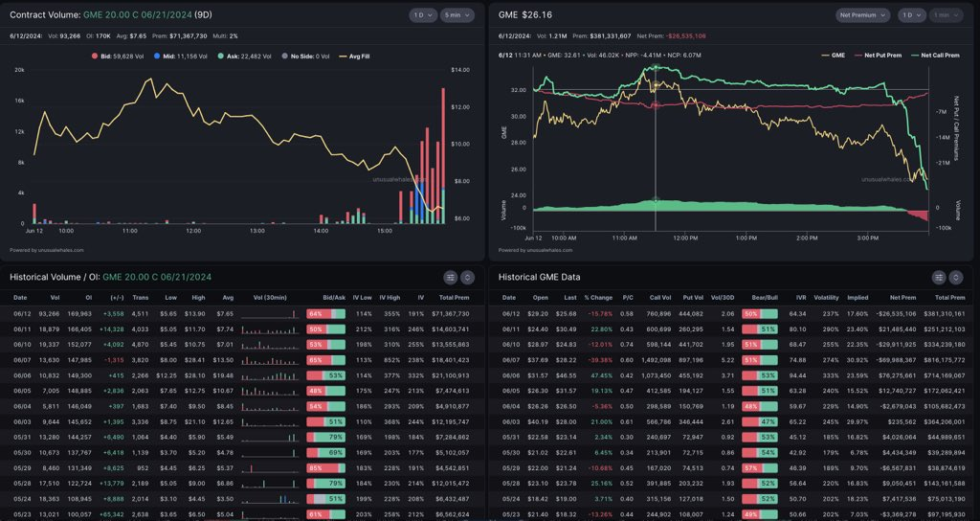
Task: Click the '$13.50' Avg cell for 06/07
Action: [x=223, y=360]
